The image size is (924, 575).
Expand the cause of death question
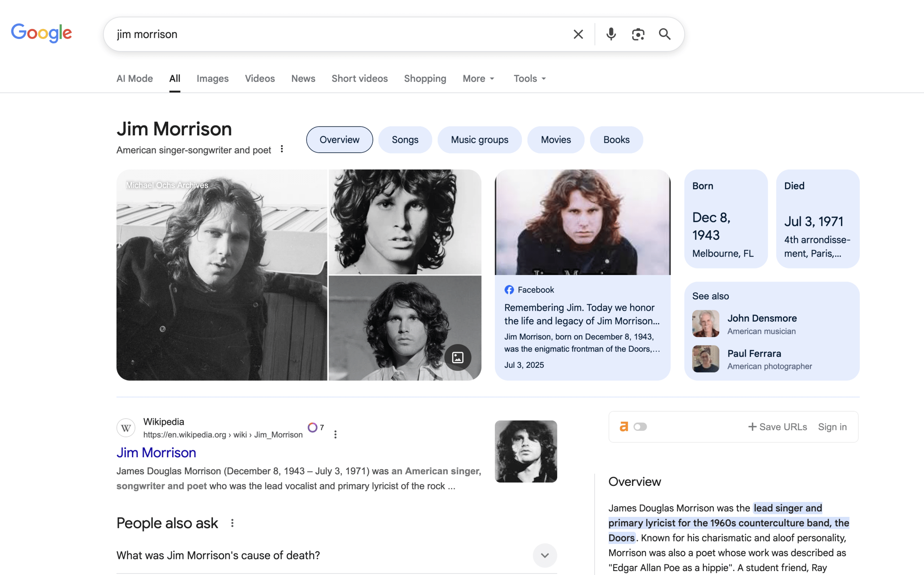point(545,555)
